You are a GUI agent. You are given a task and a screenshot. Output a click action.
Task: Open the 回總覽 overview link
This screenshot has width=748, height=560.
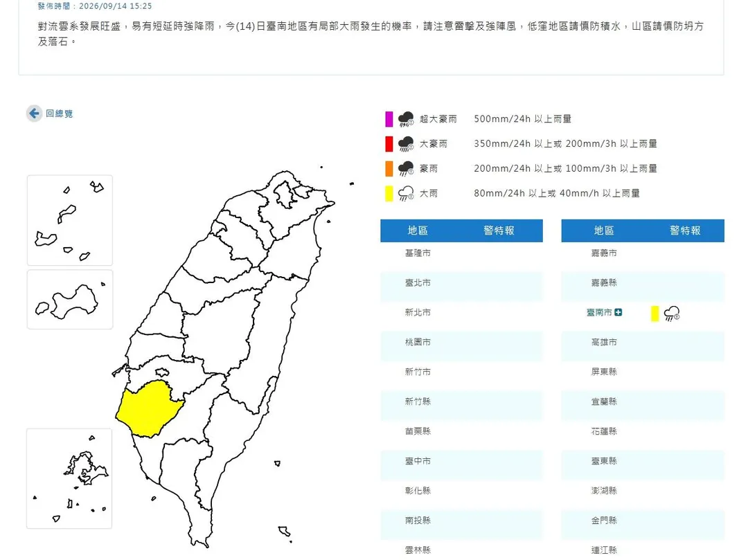[x=59, y=114]
